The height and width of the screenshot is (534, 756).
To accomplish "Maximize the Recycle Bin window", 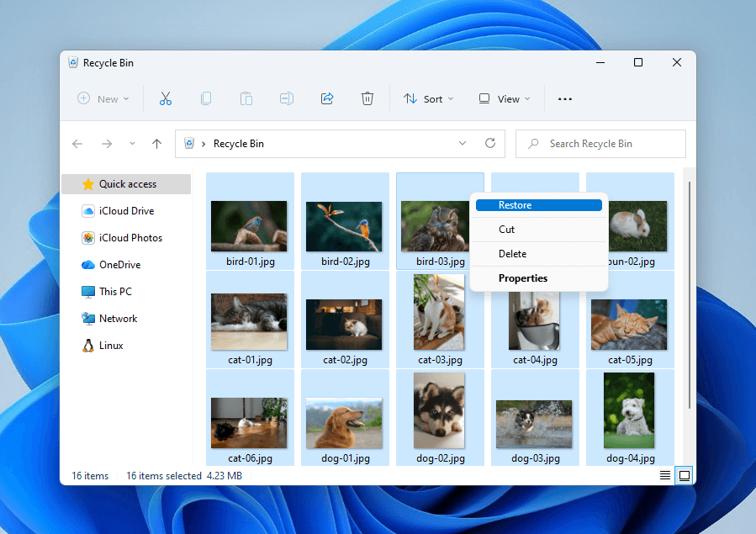I will [638, 63].
